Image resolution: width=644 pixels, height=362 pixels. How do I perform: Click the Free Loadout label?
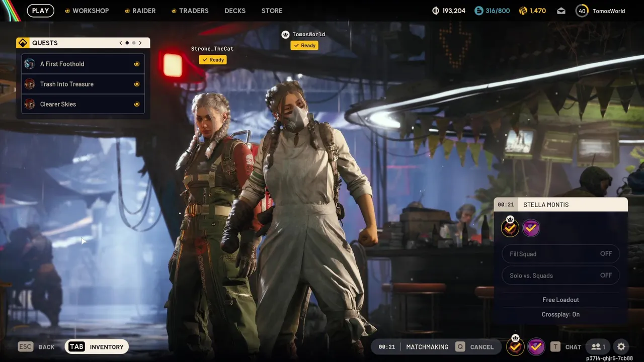[560, 300]
